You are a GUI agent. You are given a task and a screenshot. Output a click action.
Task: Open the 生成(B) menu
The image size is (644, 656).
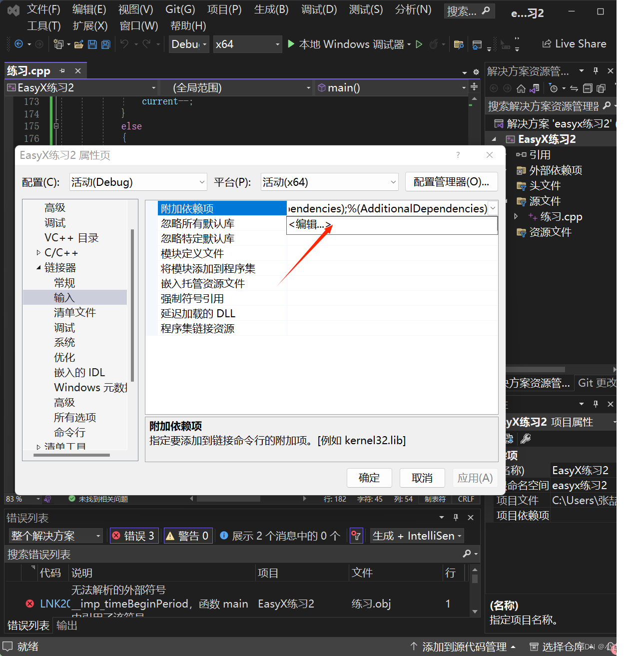click(271, 9)
